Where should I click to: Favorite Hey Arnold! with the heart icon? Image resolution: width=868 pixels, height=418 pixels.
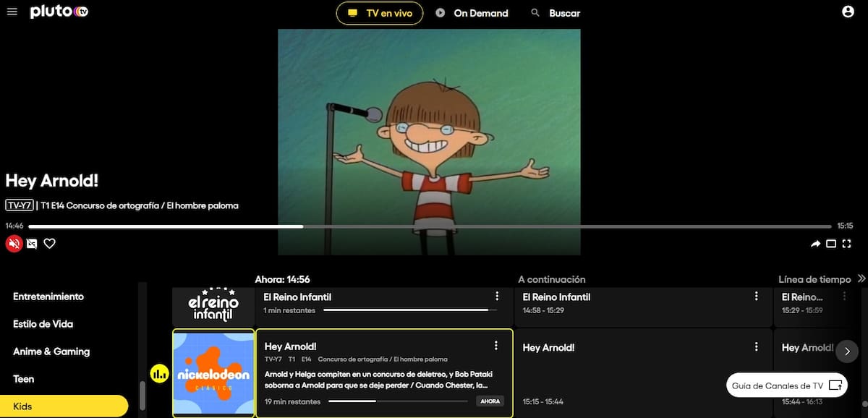(x=49, y=244)
